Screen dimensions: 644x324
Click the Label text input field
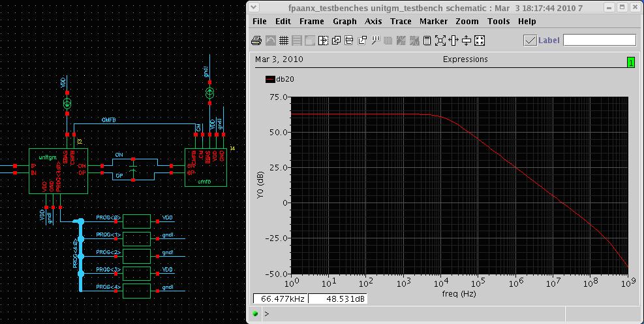click(599, 40)
